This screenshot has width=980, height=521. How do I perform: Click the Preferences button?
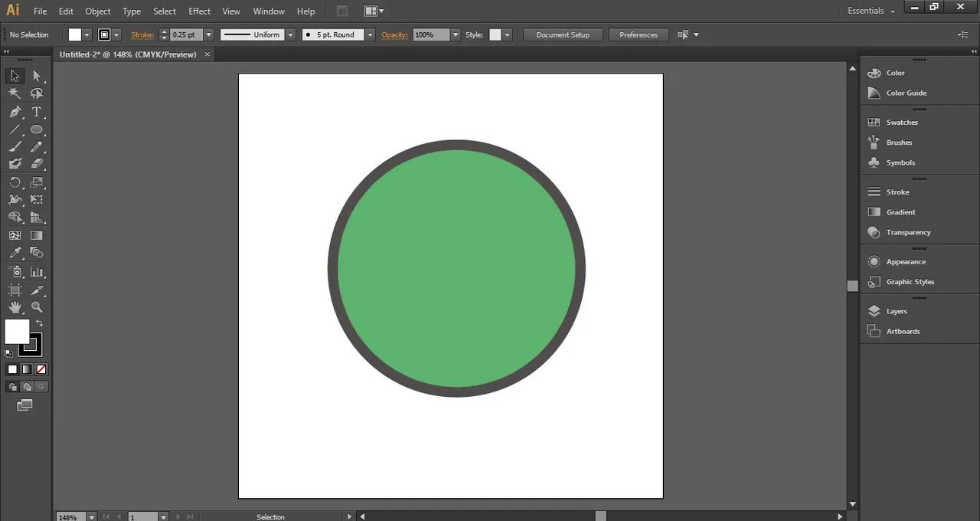point(639,34)
